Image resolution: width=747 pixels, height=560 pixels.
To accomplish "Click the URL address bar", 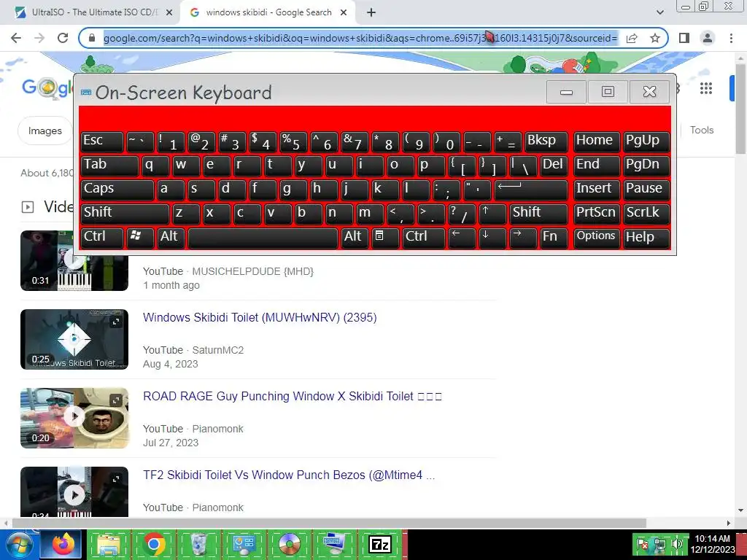I will tap(360, 38).
